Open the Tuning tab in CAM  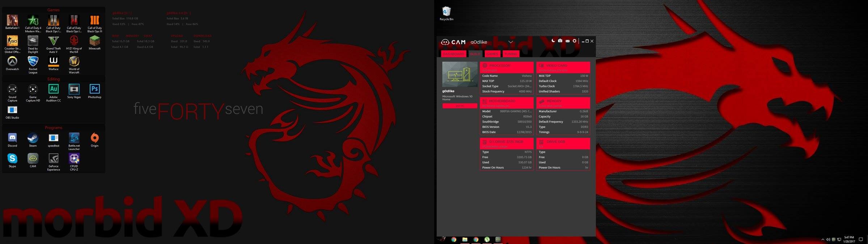click(511, 54)
